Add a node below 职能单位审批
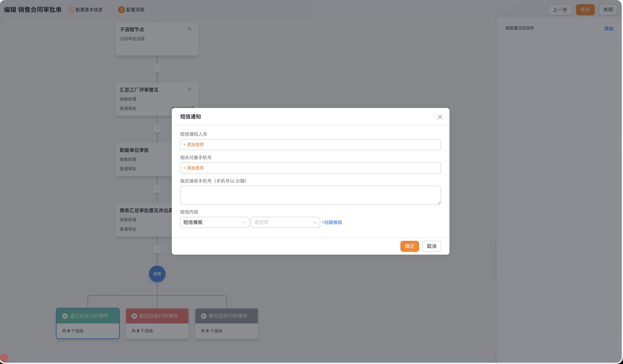The height and width of the screenshot is (364, 623). click(x=157, y=189)
